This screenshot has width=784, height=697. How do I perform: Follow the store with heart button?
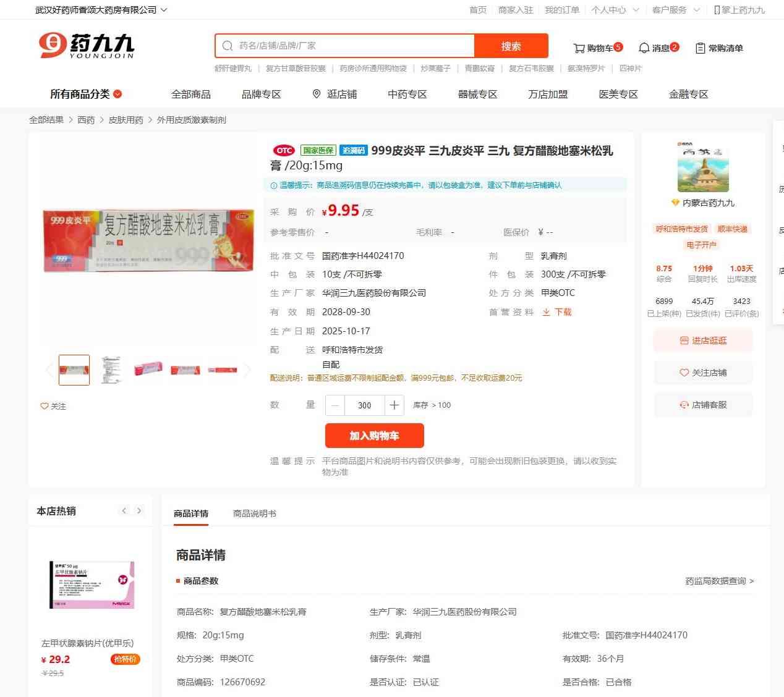pyautogui.click(x=703, y=373)
